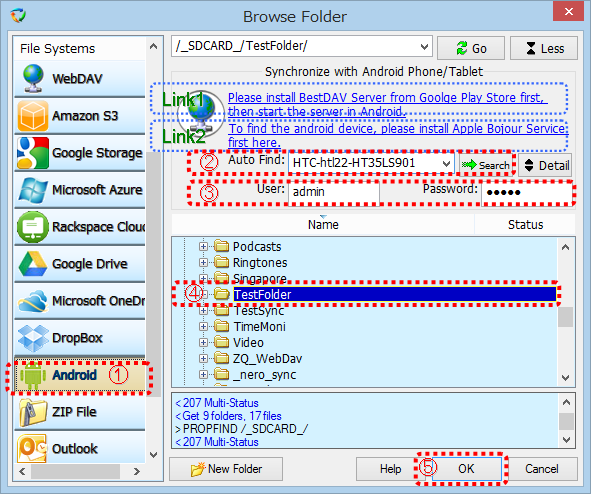Image resolution: width=591 pixels, height=494 pixels.
Task: Click the Video folder icon
Action: (x=222, y=342)
